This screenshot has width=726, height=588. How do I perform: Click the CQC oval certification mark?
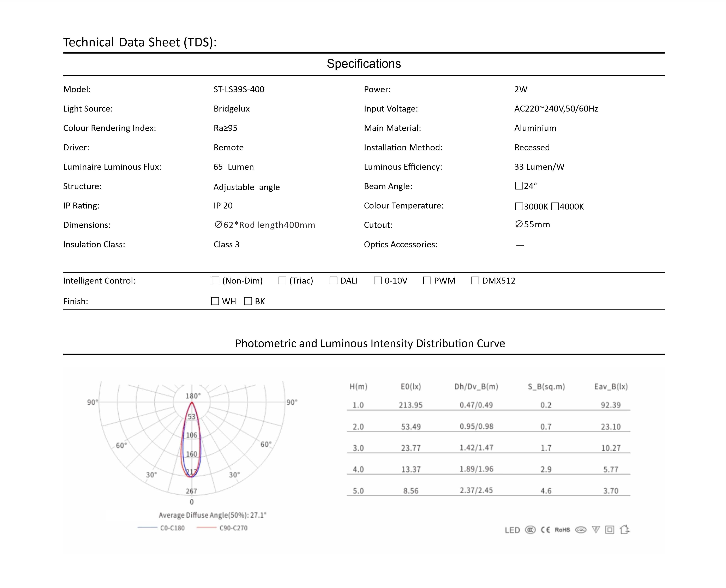(x=581, y=530)
